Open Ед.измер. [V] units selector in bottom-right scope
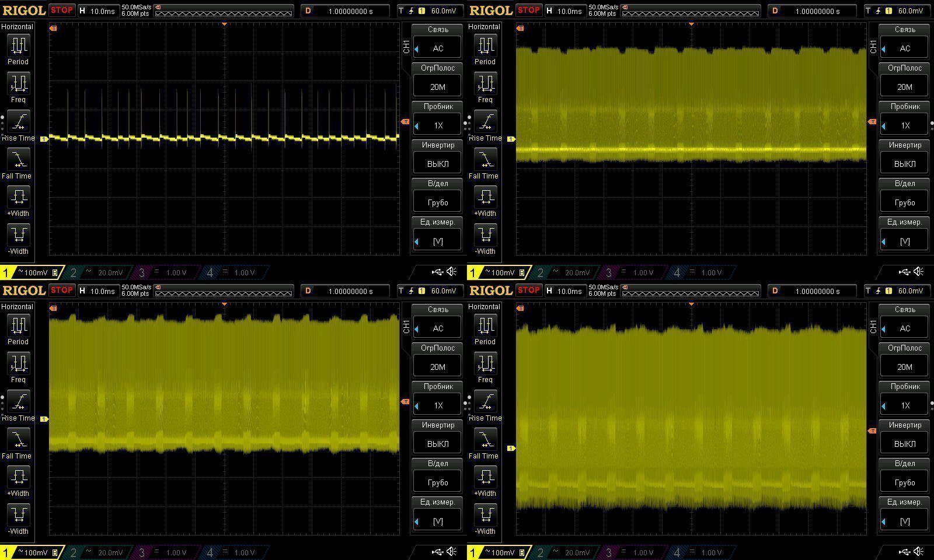This screenshot has height=560, width=934. click(x=905, y=521)
